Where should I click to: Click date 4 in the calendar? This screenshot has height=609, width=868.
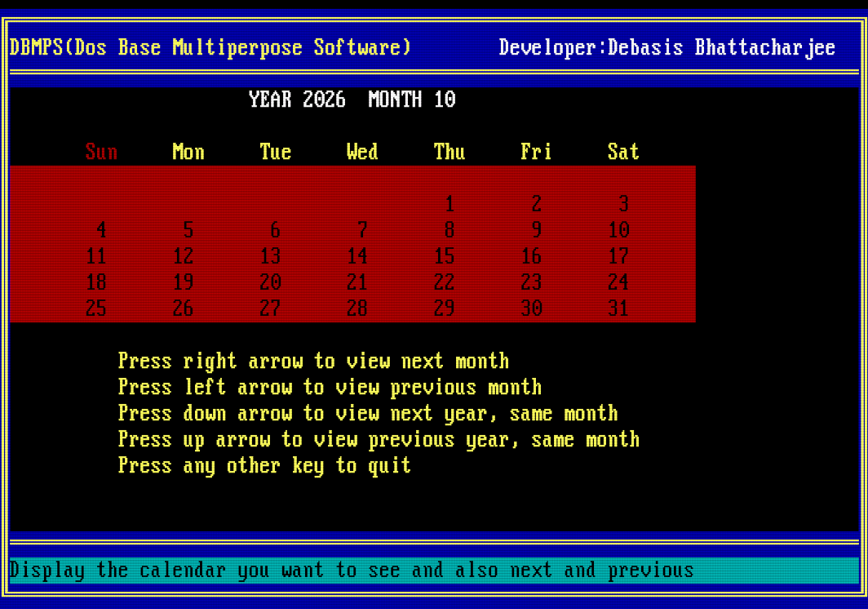101,230
